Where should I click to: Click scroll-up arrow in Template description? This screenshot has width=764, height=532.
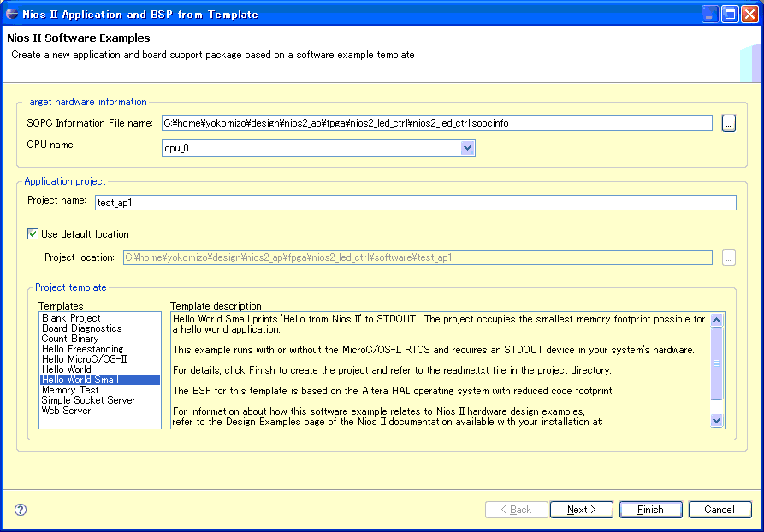[716, 320]
